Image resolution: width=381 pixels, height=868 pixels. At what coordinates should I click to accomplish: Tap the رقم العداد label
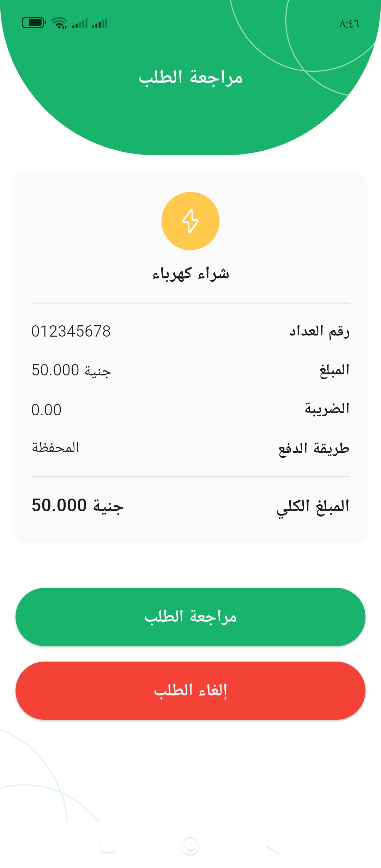click(x=319, y=331)
